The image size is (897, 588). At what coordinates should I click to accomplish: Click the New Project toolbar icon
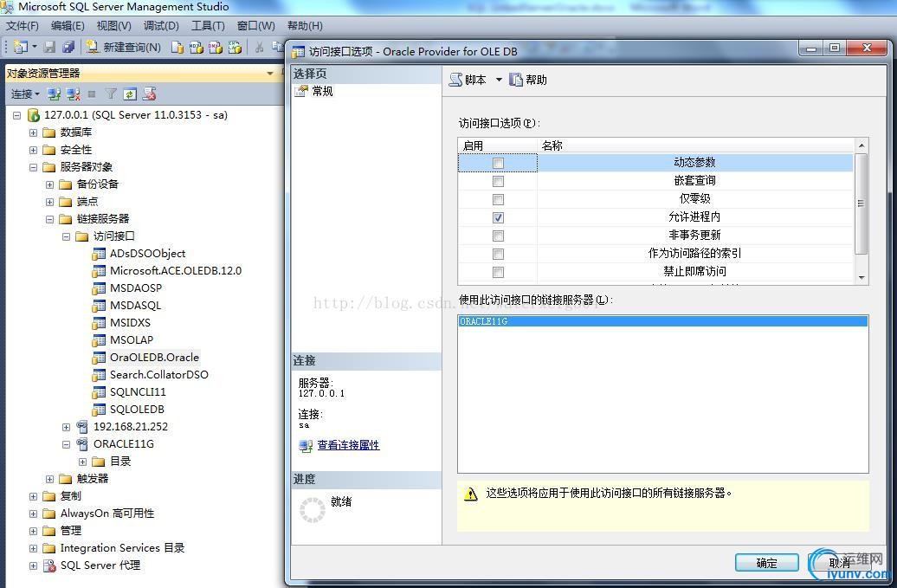tap(21, 47)
